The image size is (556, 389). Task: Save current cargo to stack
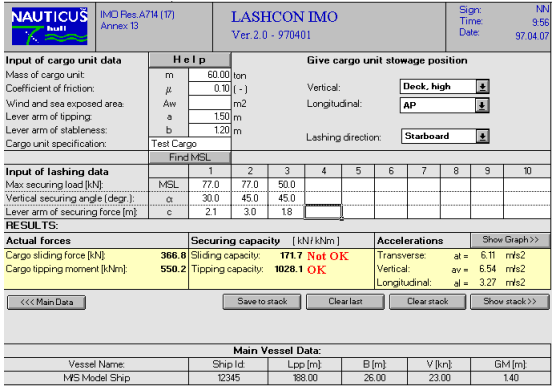[262, 302]
